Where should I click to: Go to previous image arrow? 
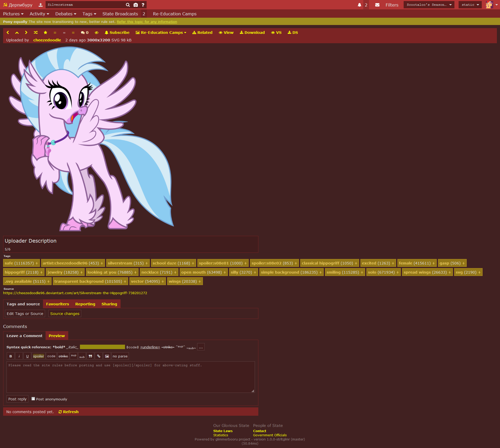pos(8,33)
